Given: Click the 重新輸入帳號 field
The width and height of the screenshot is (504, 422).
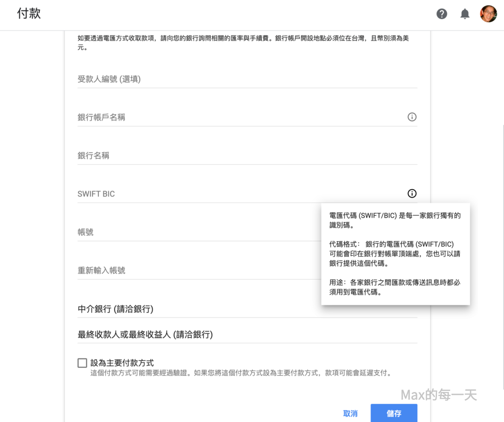Looking at the screenshot, I should [x=197, y=270].
